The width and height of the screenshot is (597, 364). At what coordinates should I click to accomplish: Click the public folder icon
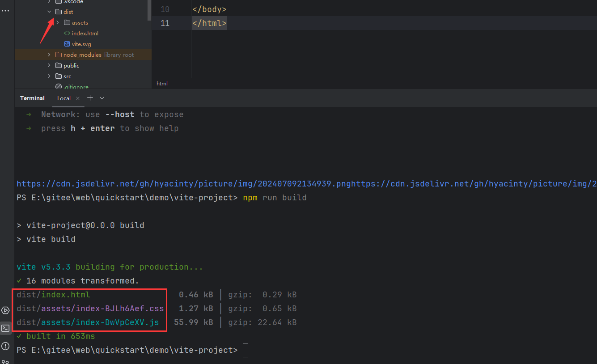(x=59, y=65)
